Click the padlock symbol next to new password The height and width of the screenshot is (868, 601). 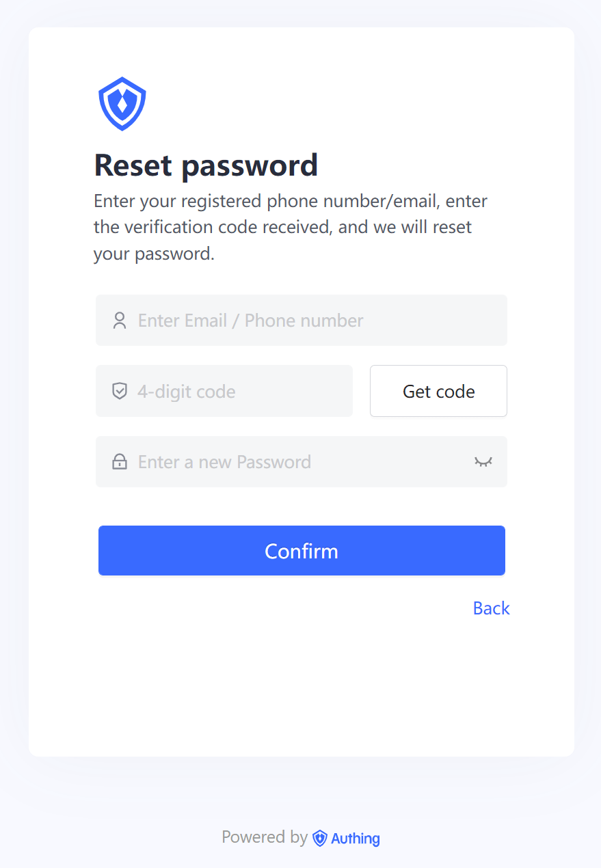[120, 461]
